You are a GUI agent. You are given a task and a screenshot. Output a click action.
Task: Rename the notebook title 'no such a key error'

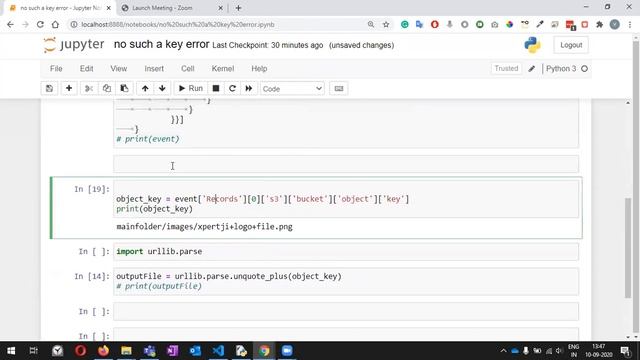click(162, 44)
